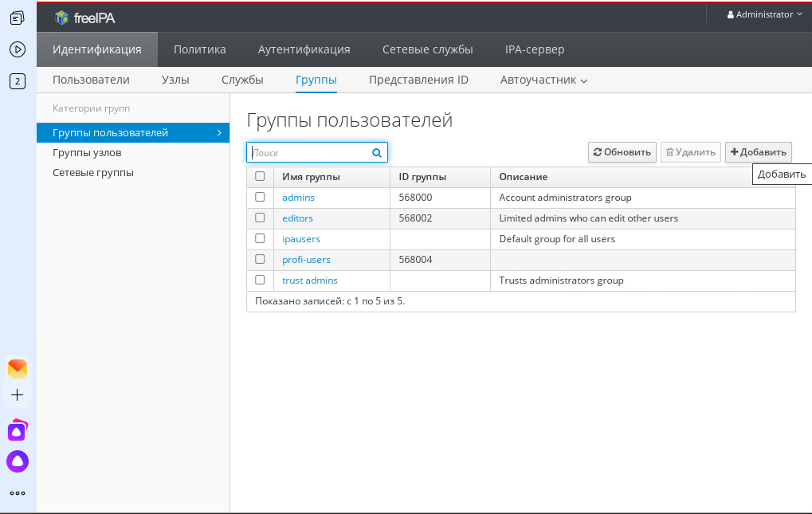Open the Автоучастник dropdown menu
The height and width of the screenshot is (514, 812).
point(543,80)
